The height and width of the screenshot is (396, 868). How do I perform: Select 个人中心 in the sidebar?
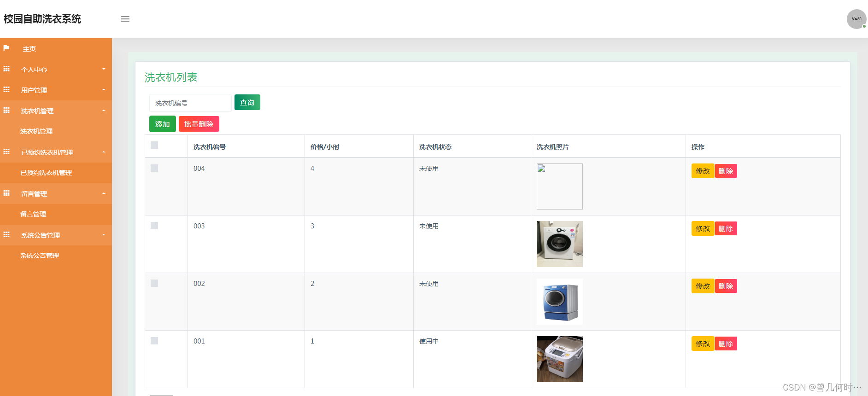click(x=34, y=70)
